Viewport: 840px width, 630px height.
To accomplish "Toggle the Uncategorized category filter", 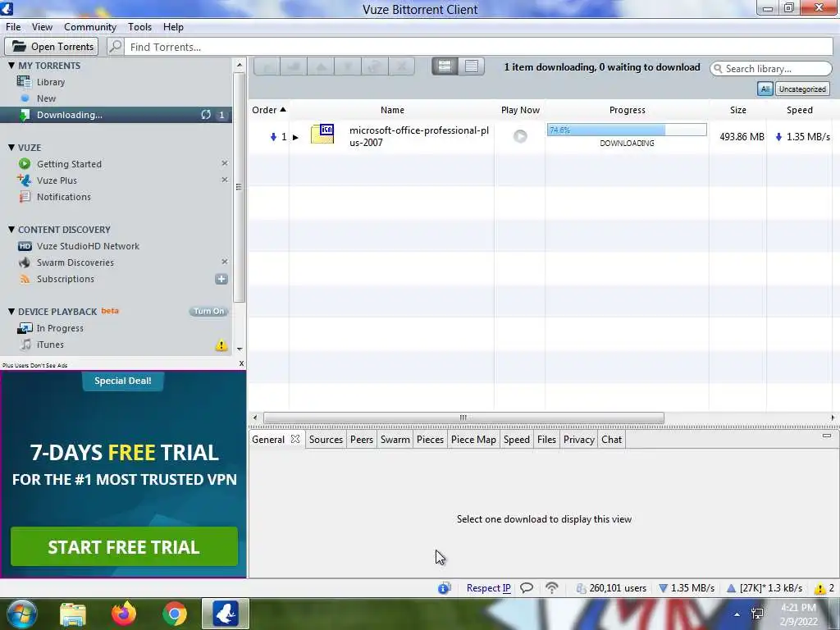I will coord(802,89).
